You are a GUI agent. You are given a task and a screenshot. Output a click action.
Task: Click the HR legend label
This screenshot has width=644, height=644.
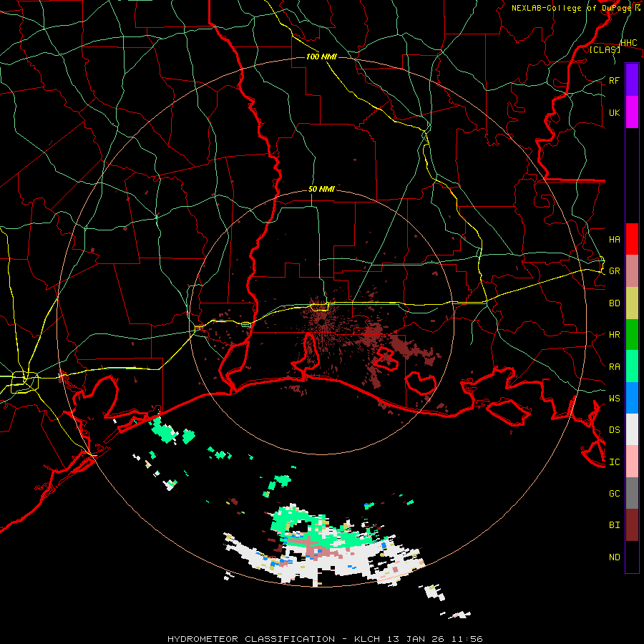coord(614,335)
